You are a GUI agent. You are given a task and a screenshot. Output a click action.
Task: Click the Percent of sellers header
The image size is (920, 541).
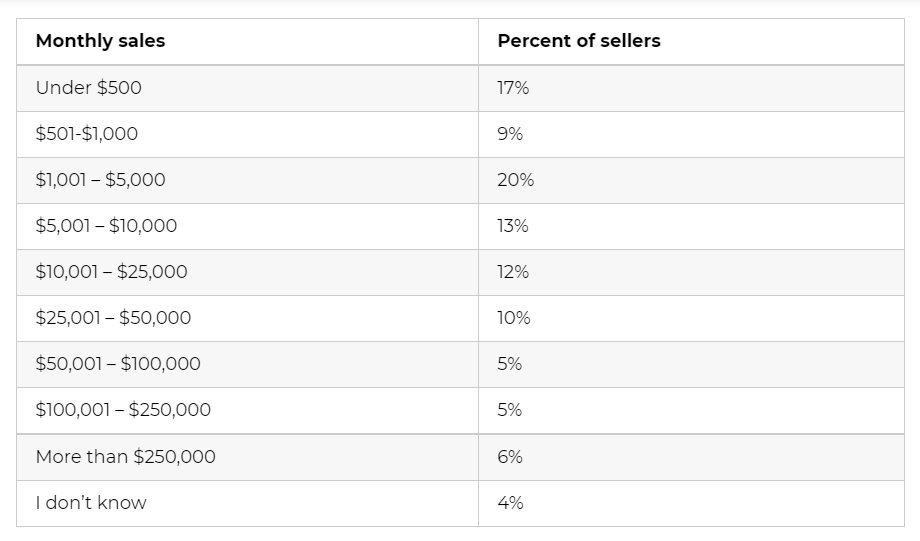578,41
